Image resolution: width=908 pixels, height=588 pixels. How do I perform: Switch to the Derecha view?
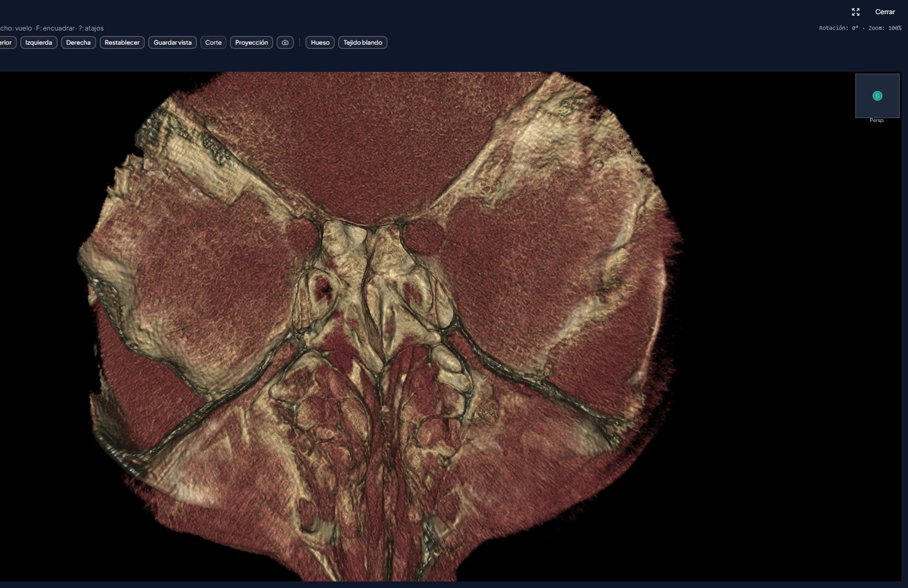[x=78, y=42]
